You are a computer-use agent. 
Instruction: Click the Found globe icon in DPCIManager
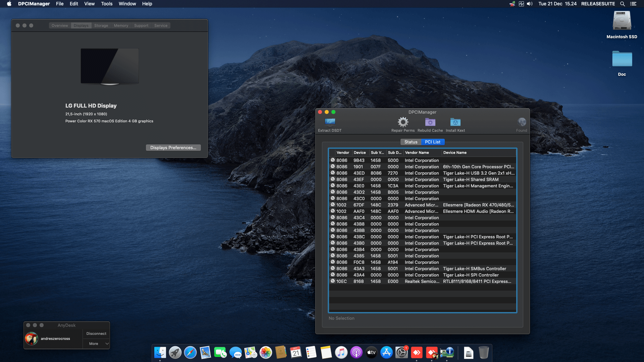click(522, 122)
